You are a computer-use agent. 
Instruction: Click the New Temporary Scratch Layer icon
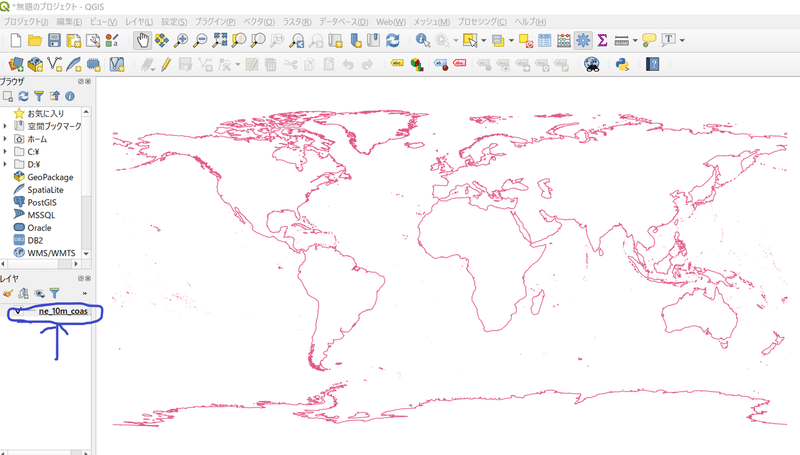coord(93,64)
